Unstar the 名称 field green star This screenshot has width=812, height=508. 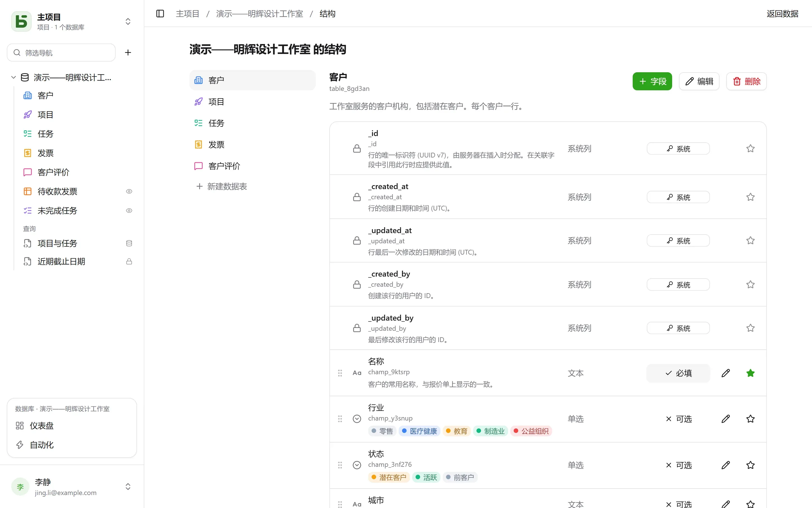(751, 373)
